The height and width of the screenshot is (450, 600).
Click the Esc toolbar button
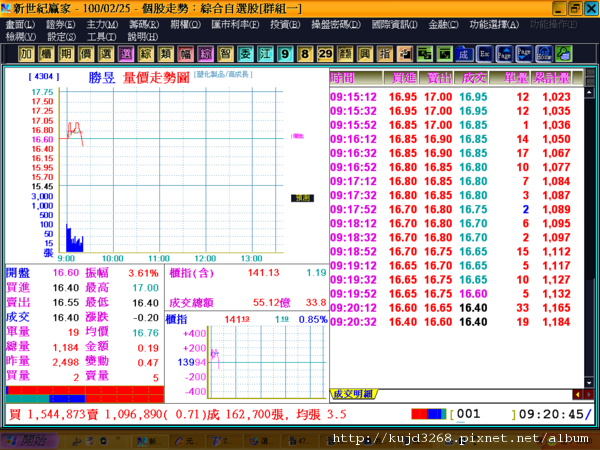click(x=484, y=54)
